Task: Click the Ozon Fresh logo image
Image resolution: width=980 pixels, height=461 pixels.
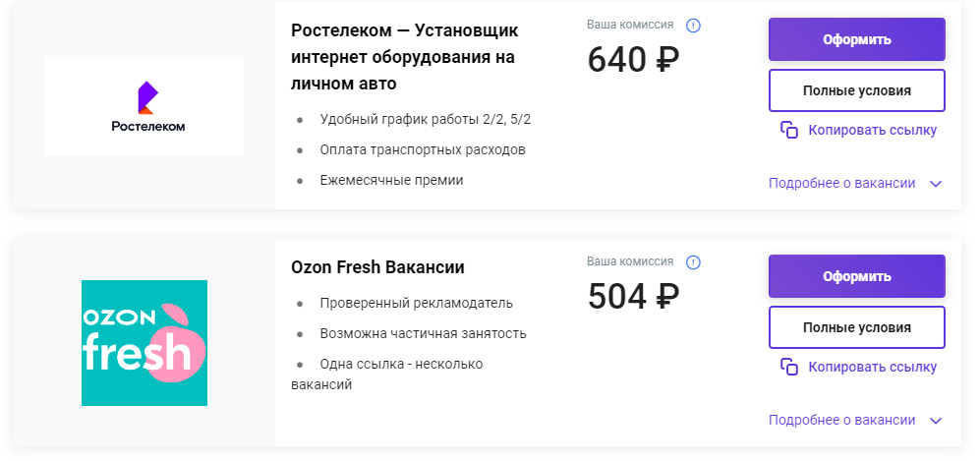Action: tap(144, 343)
